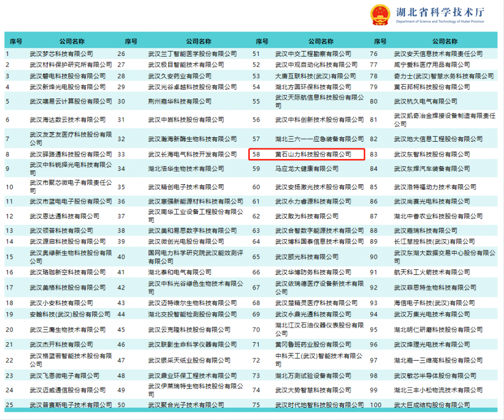Select the cell 武汉梦芯科技有限公司
The height and width of the screenshot is (420, 504).
point(62,54)
